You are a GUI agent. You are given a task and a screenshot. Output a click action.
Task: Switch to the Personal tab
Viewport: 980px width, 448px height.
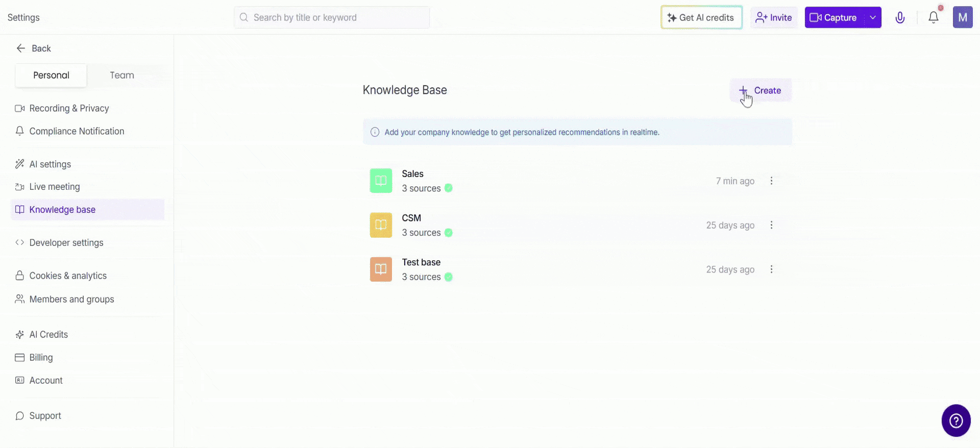[51, 75]
